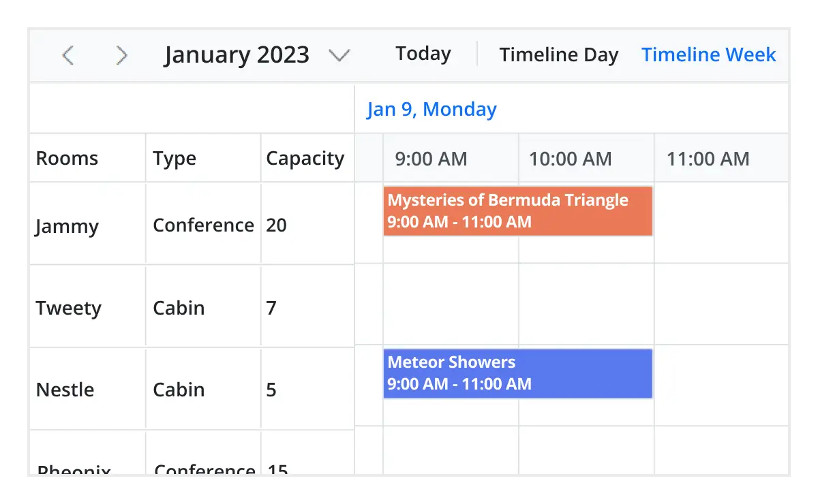The image size is (818, 504).
Task: Select the Tweety cabin row
Action: pos(68,308)
